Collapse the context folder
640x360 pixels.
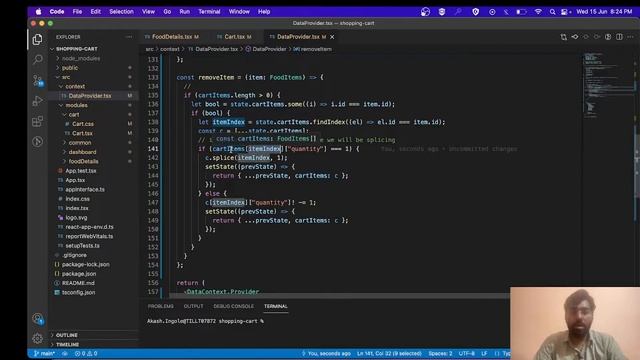coord(75,87)
